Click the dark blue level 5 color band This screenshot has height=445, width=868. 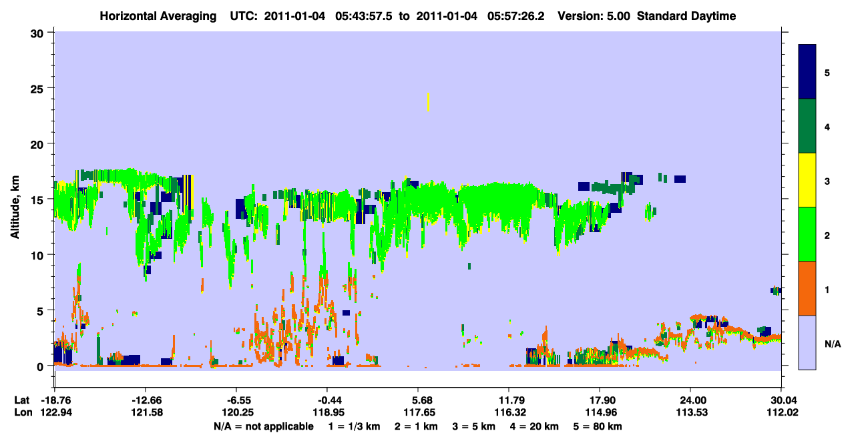(x=807, y=71)
